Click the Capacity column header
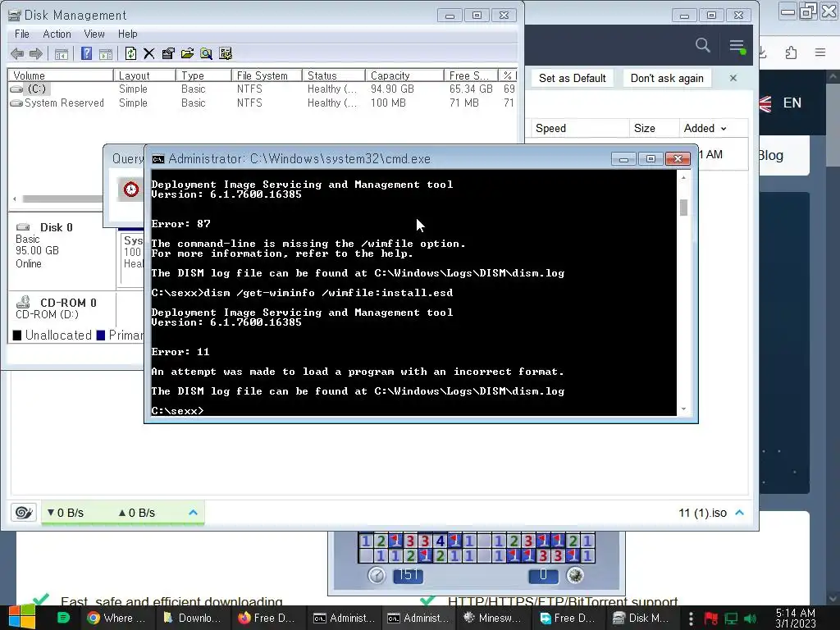 pyautogui.click(x=404, y=75)
